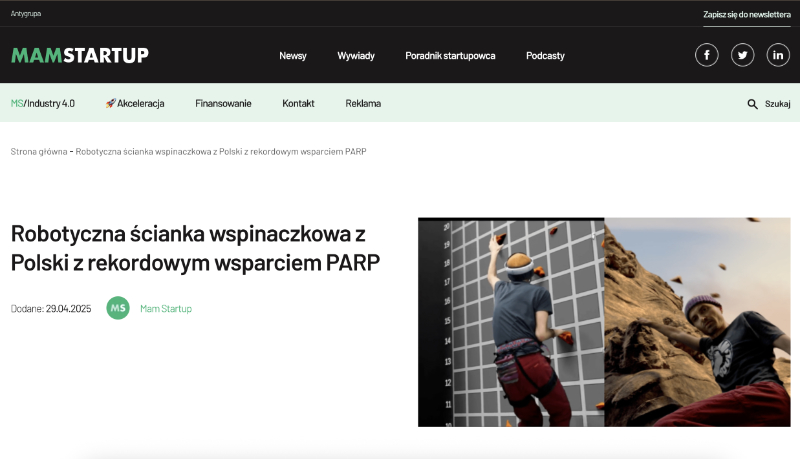Image resolution: width=800 pixels, height=459 pixels.
Task: Select MS/Industry 4.0 in submenu
Action: pyautogui.click(x=43, y=104)
